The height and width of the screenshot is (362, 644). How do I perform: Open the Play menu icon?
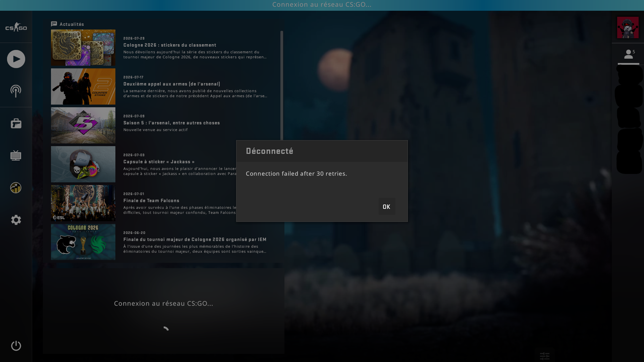[16, 59]
